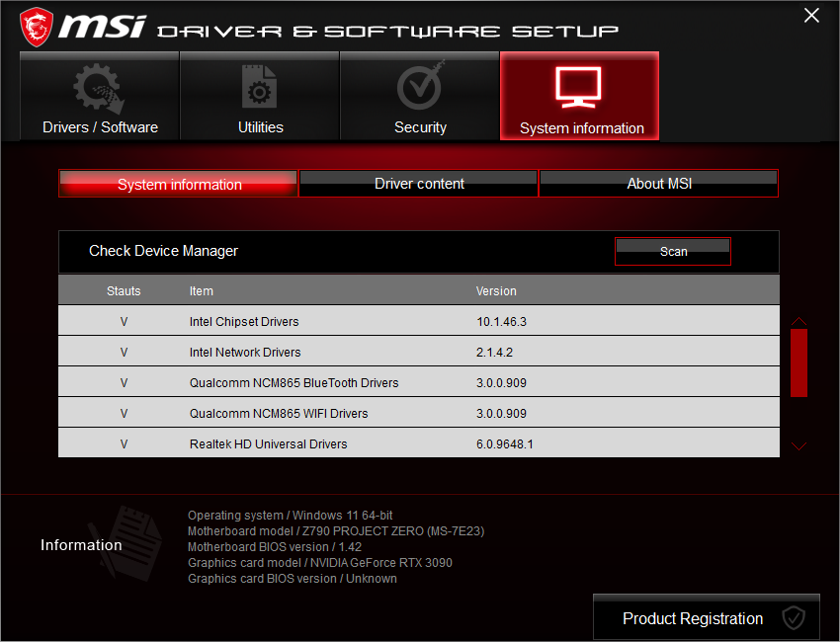Open the Utilities icon panel
This screenshot has height=642, width=840.
[x=259, y=87]
